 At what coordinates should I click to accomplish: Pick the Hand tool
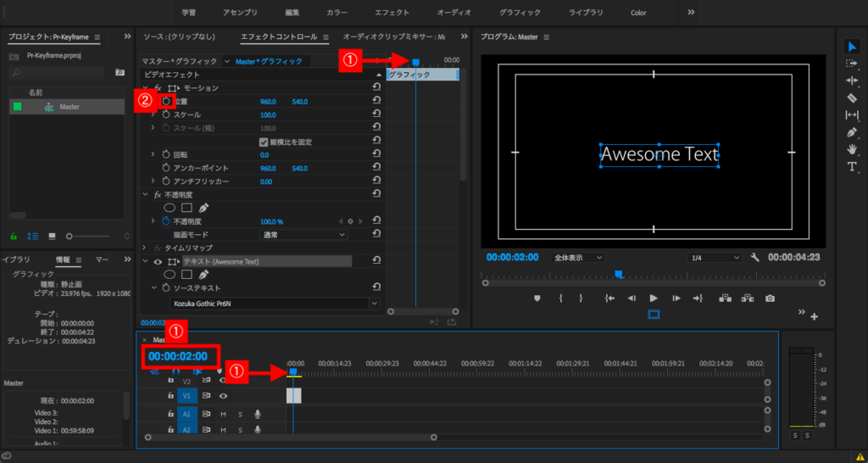pos(852,149)
